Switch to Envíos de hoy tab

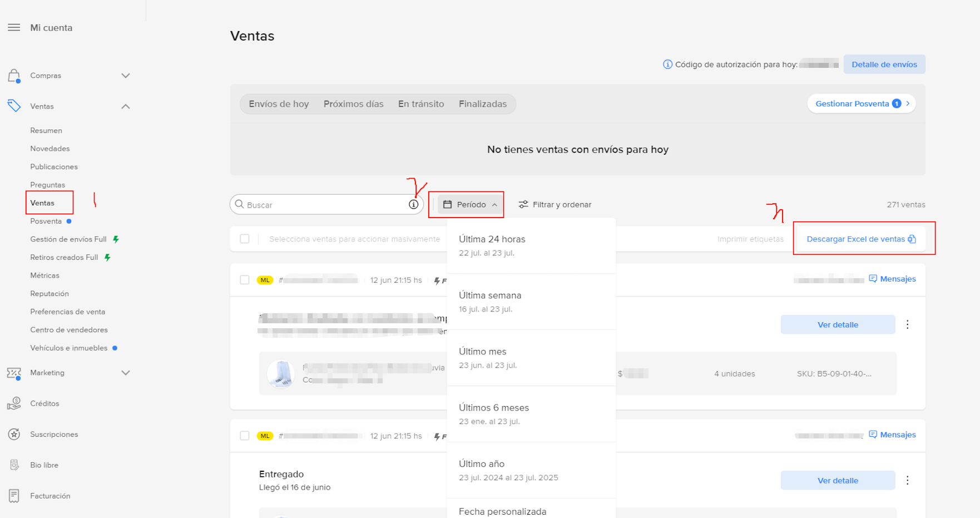(279, 104)
